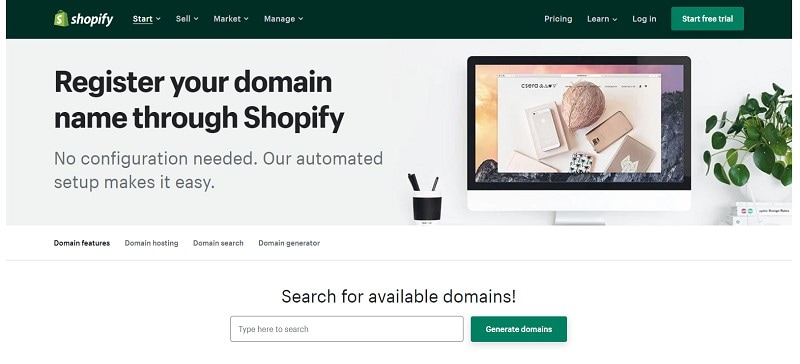Expand the Market dropdown menu

231,19
